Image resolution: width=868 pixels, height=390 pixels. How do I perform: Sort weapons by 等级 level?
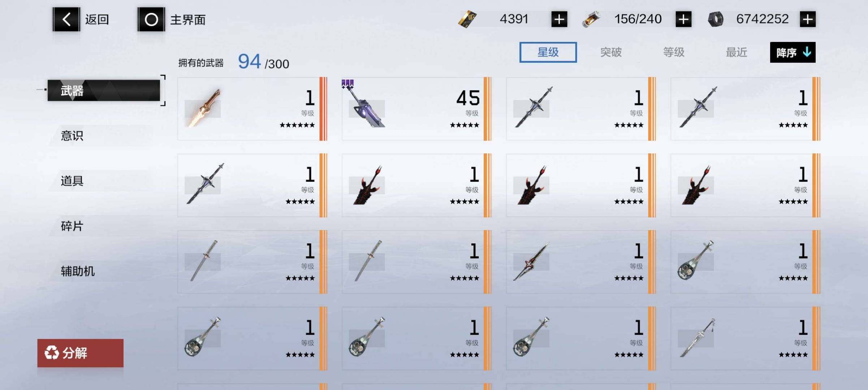click(674, 52)
